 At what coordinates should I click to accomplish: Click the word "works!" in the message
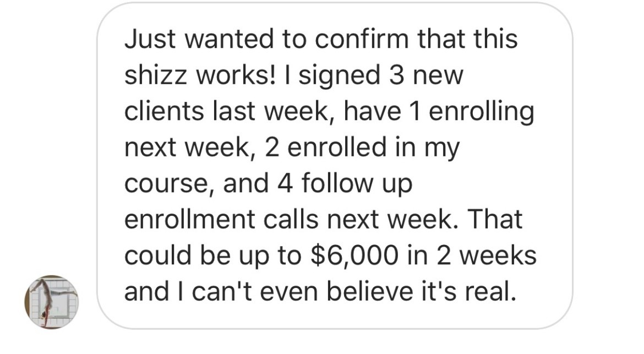pos(236,75)
